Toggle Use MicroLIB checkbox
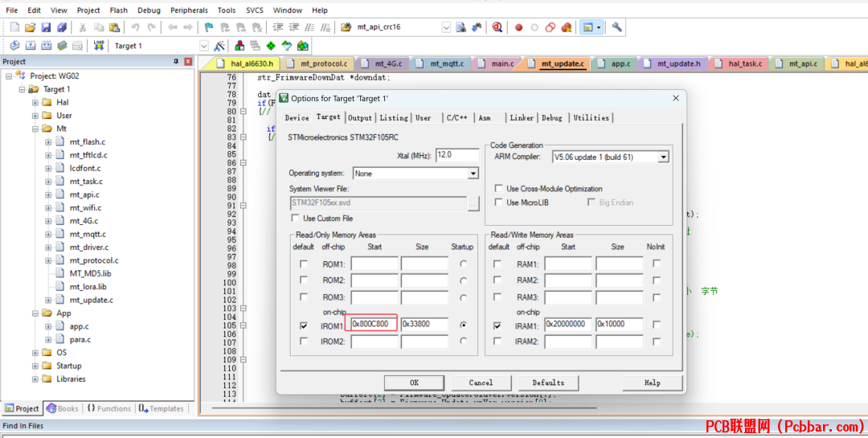The width and height of the screenshot is (868, 438). point(499,202)
